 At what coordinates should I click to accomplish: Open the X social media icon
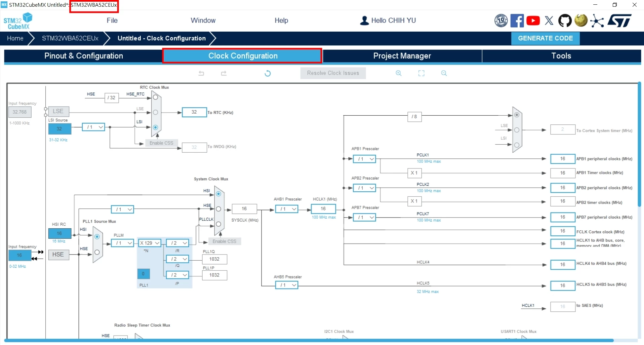549,21
